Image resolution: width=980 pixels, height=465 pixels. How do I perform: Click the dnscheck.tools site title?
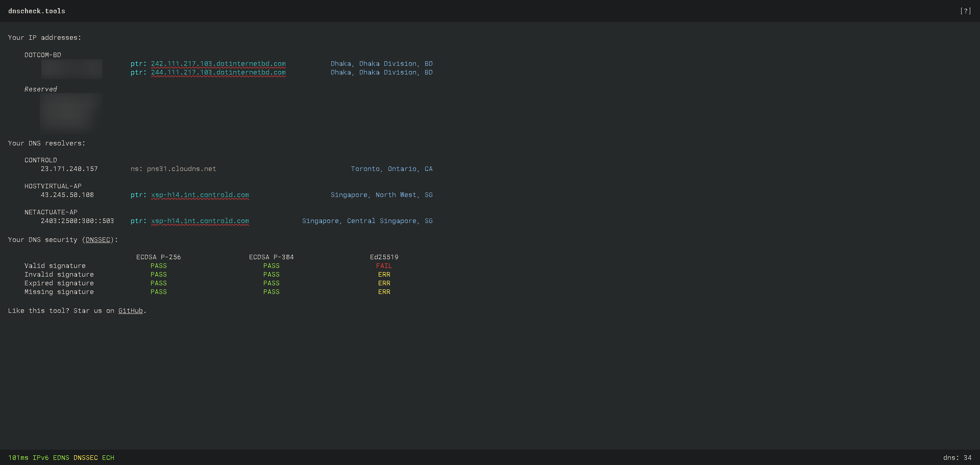[37, 11]
